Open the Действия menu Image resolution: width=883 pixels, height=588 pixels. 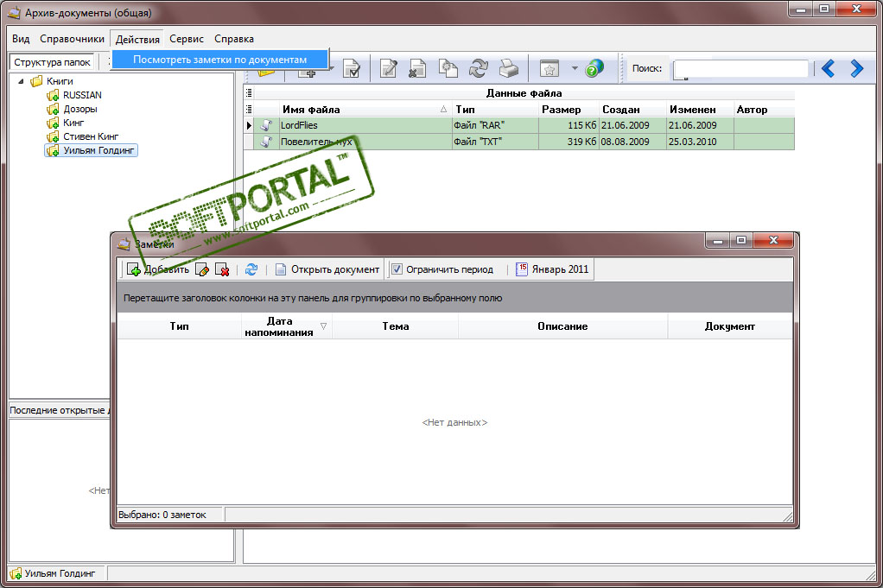(x=137, y=39)
